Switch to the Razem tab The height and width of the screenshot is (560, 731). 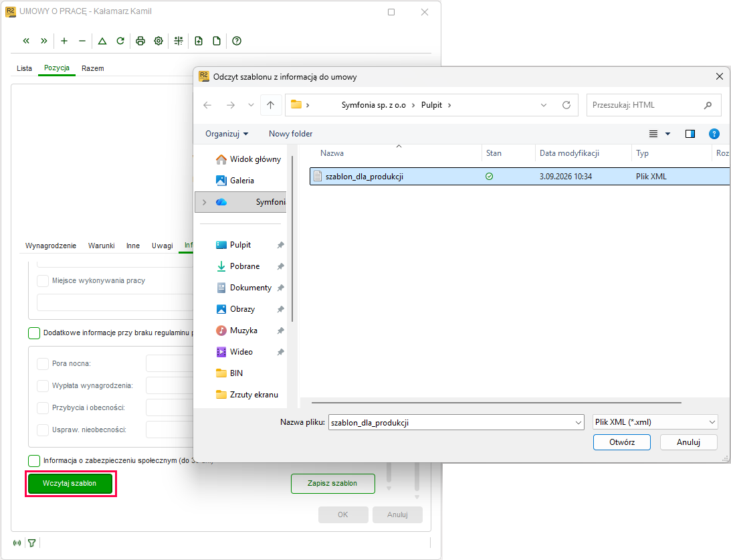click(x=93, y=68)
